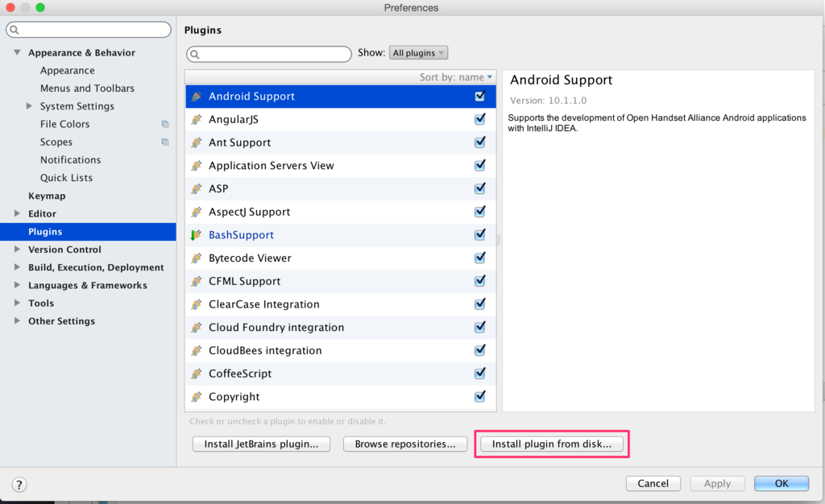The height and width of the screenshot is (504, 825).
Task: Open the Sort by name selector
Action: [x=455, y=77]
